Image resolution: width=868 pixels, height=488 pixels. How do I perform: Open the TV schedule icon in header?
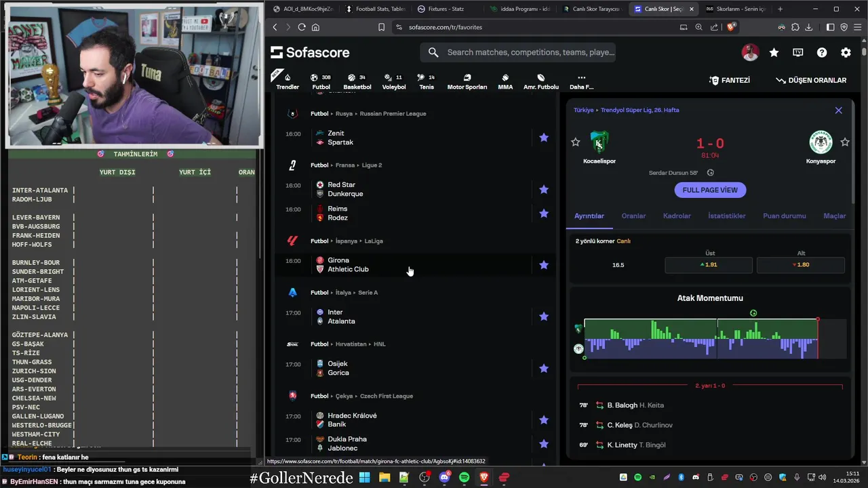click(x=798, y=52)
